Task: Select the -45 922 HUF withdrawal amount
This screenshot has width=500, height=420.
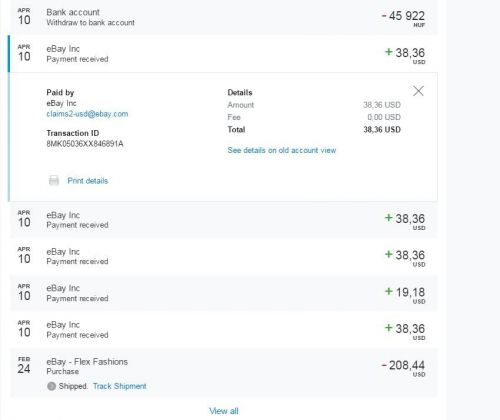Action: (x=403, y=19)
